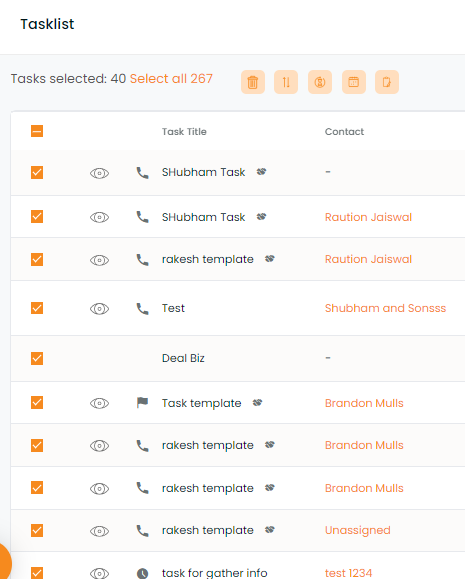Click the dollar coin toolbar icon

click(320, 82)
